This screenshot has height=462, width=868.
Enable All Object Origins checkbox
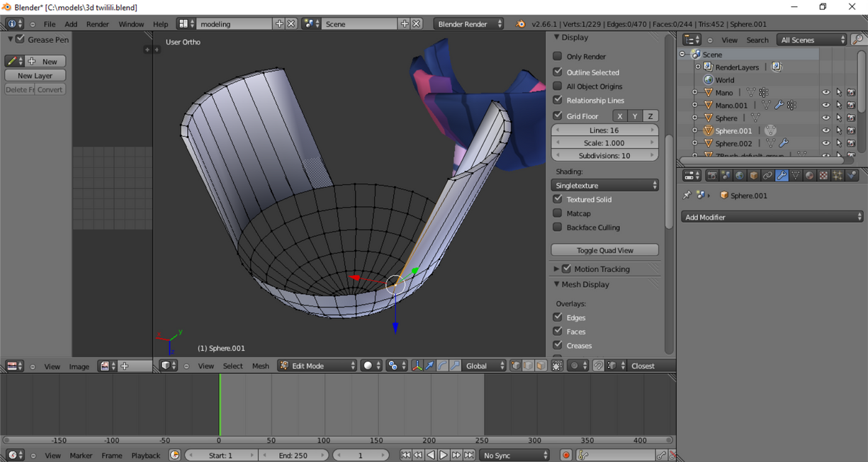pyautogui.click(x=558, y=86)
